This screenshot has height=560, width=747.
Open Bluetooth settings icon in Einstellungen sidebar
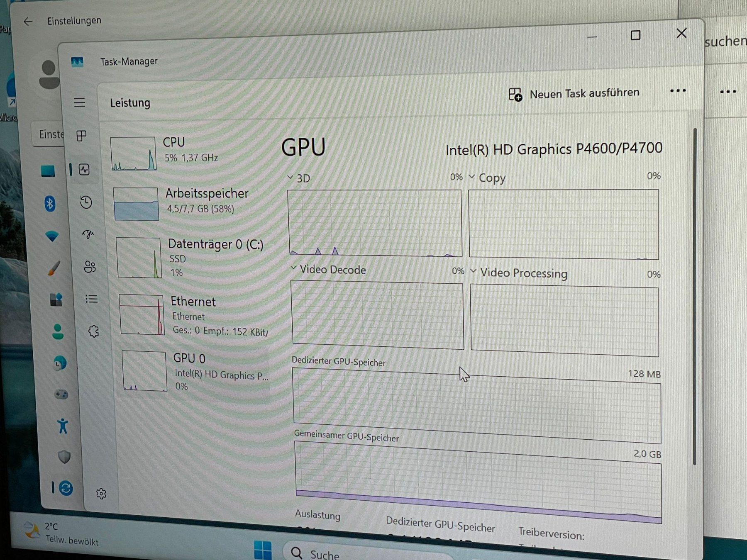click(x=50, y=203)
